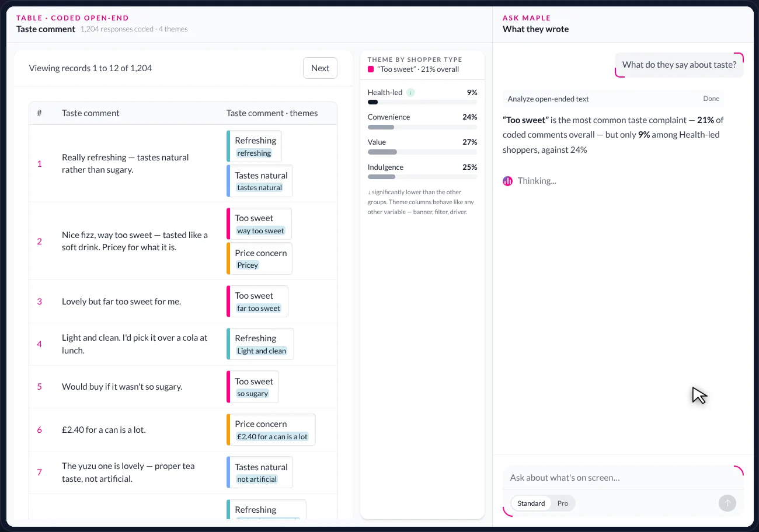Click the highlighted phrase 'way too sweet'
The width and height of the screenshot is (759, 532).
260,231
